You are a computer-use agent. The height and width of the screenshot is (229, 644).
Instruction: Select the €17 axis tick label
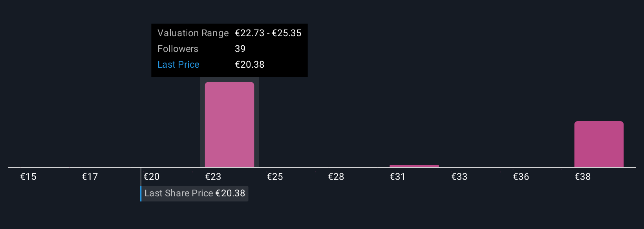click(90, 177)
